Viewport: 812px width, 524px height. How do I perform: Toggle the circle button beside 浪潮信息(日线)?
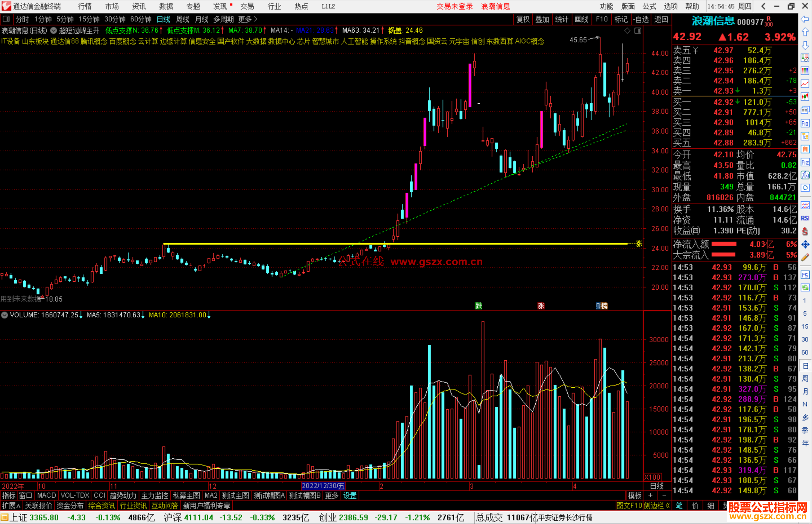54,30
